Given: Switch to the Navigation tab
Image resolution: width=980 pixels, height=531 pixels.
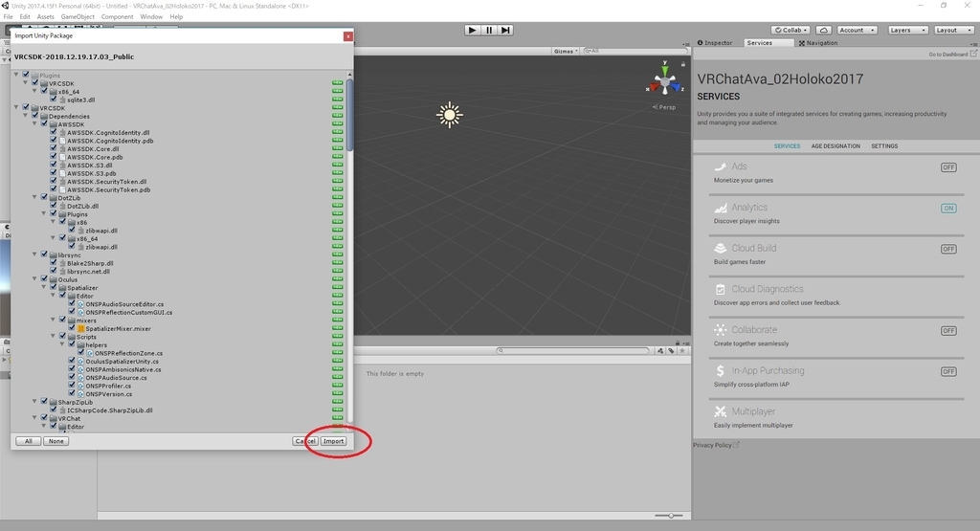Looking at the screenshot, I should 818,43.
